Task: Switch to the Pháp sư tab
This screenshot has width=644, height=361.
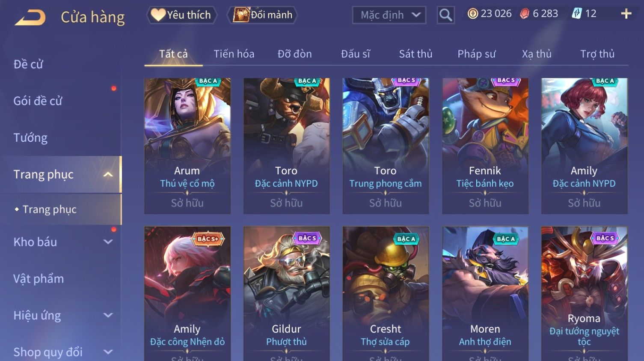Action: click(476, 54)
